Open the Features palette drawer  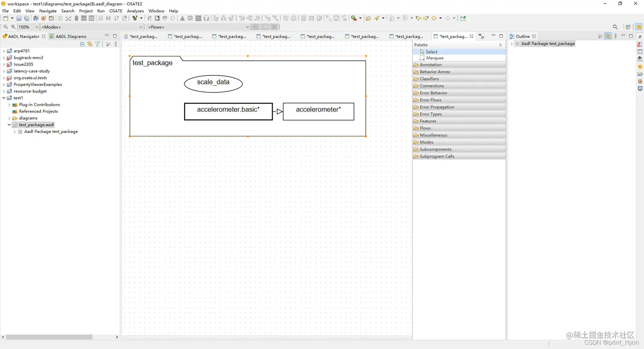tap(459, 121)
